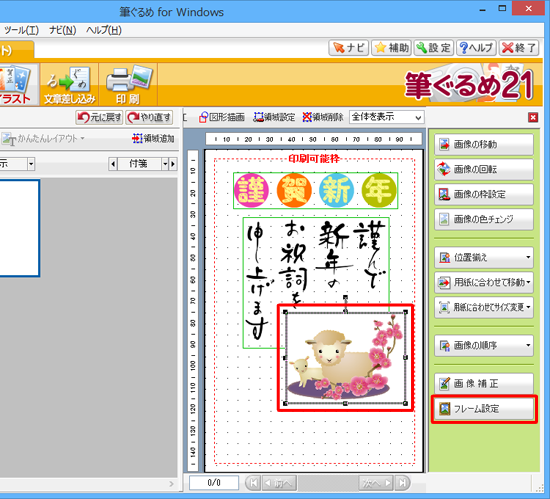550x499 pixels.
Task: Open the 印刷 print tool
Action: [x=128, y=85]
